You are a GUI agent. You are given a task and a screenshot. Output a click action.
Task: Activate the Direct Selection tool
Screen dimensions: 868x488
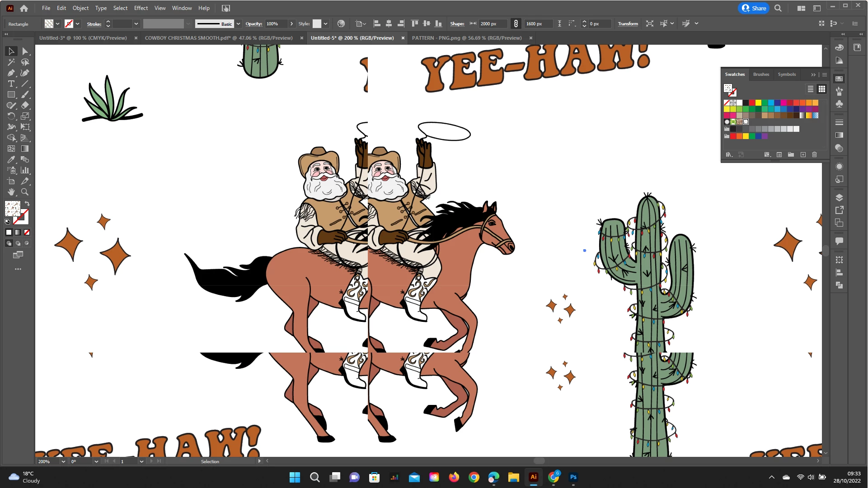point(25,51)
